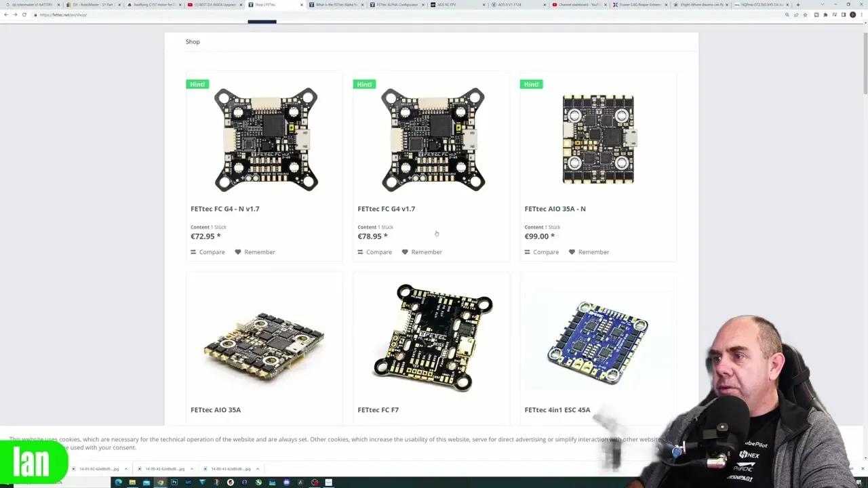
Task: Open Discord from the taskbar
Action: 287,481
